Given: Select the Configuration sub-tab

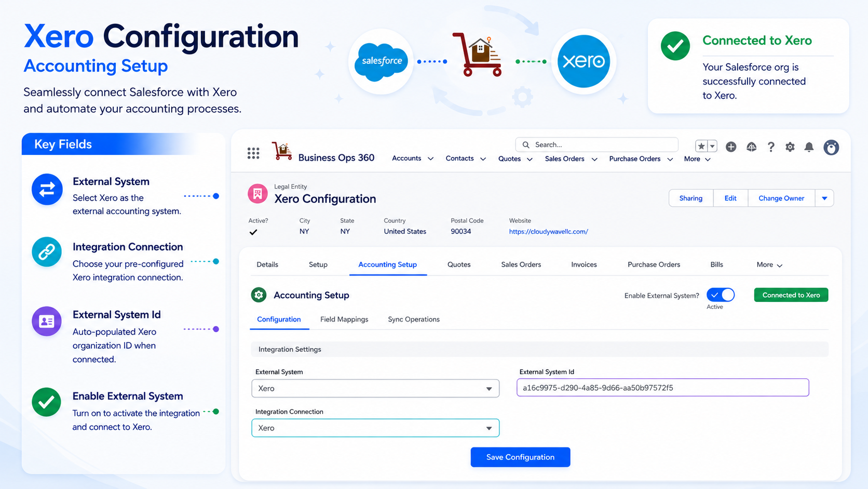Looking at the screenshot, I should (279, 319).
